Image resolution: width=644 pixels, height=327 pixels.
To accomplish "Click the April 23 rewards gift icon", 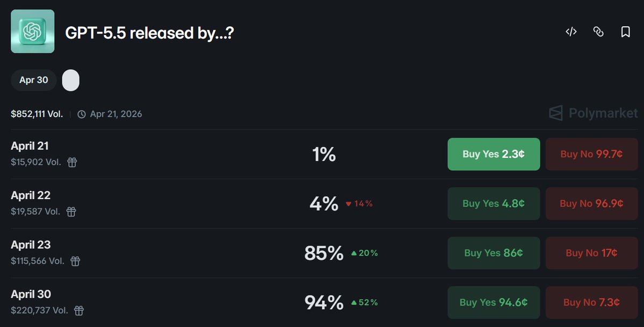I will pos(75,261).
